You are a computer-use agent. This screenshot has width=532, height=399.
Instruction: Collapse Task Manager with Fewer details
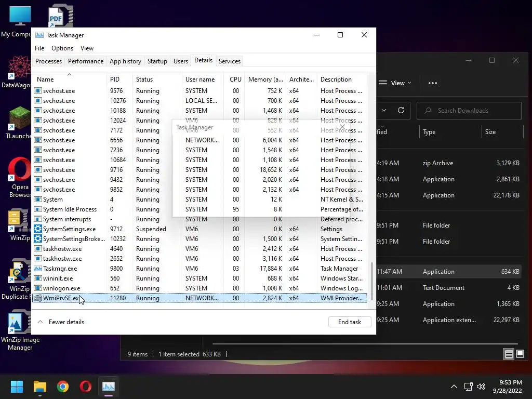(x=61, y=322)
